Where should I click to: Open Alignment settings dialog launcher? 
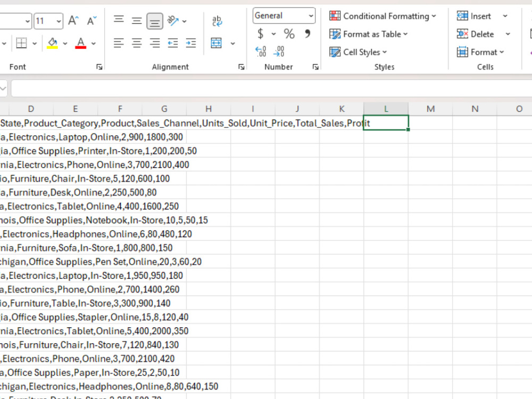(241, 67)
